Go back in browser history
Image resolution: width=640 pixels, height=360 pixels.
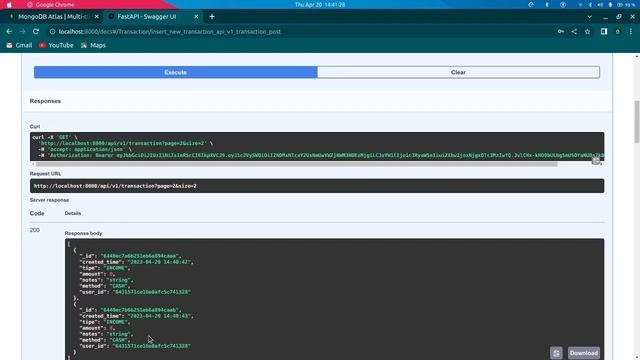tap(9, 31)
